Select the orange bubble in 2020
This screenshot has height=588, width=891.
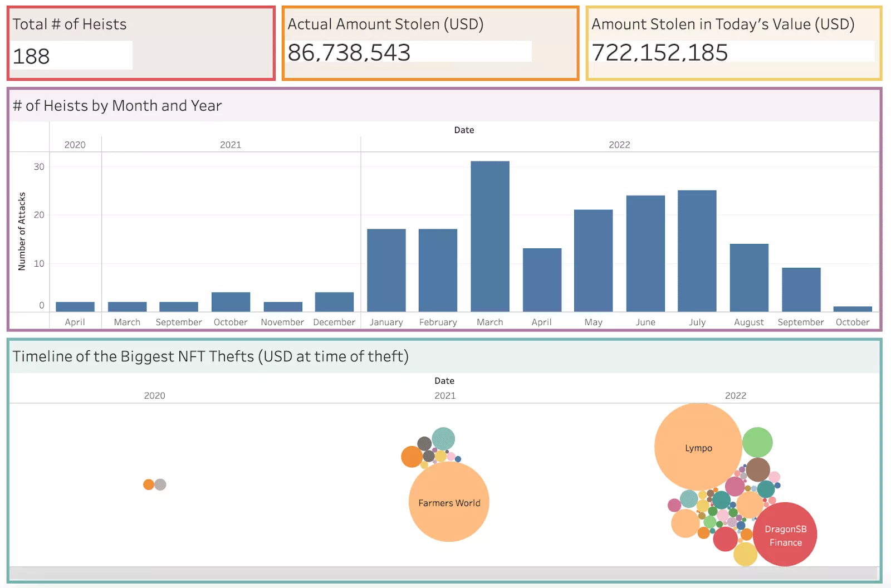[149, 484]
